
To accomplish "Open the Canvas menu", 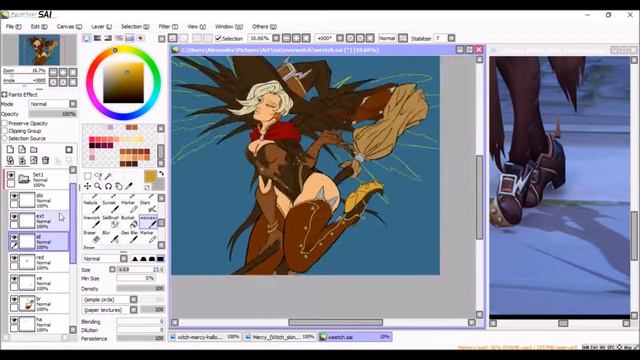I will (69, 27).
